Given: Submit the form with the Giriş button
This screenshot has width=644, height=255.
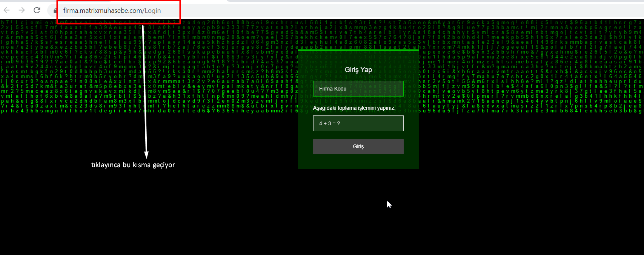Looking at the screenshot, I should (358, 146).
